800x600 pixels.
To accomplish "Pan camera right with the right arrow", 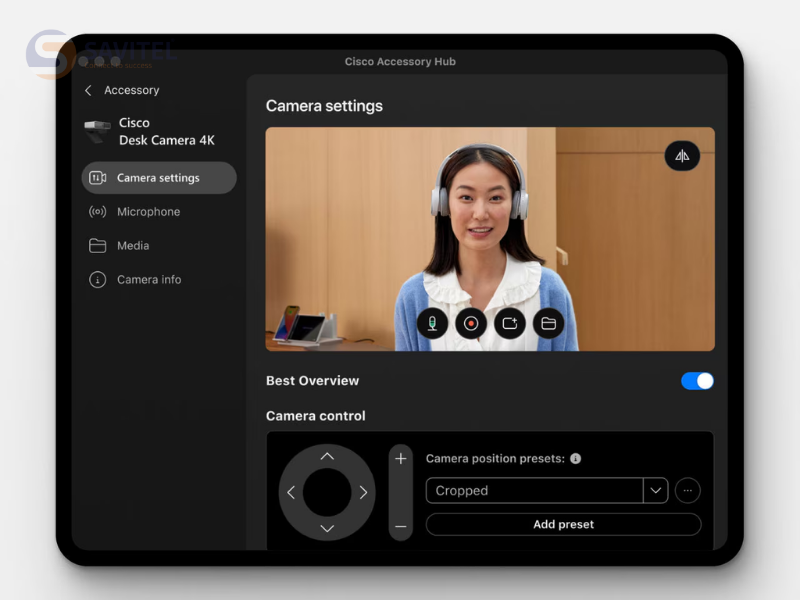I will pyautogui.click(x=363, y=492).
